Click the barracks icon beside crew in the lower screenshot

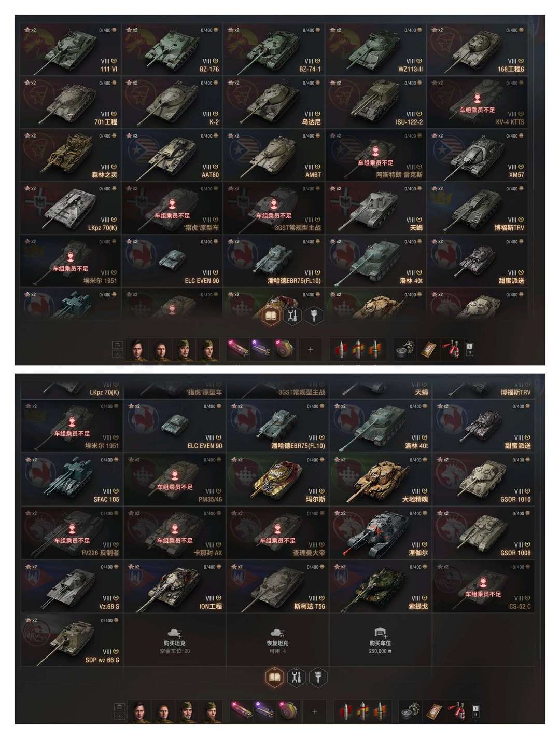pyautogui.click(x=118, y=707)
